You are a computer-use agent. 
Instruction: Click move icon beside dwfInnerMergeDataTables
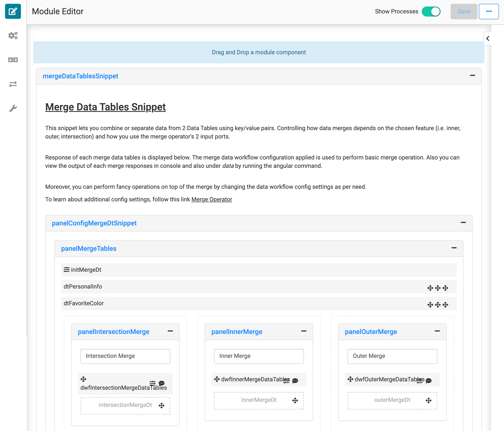pyautogui.click(x=217, y=379)
